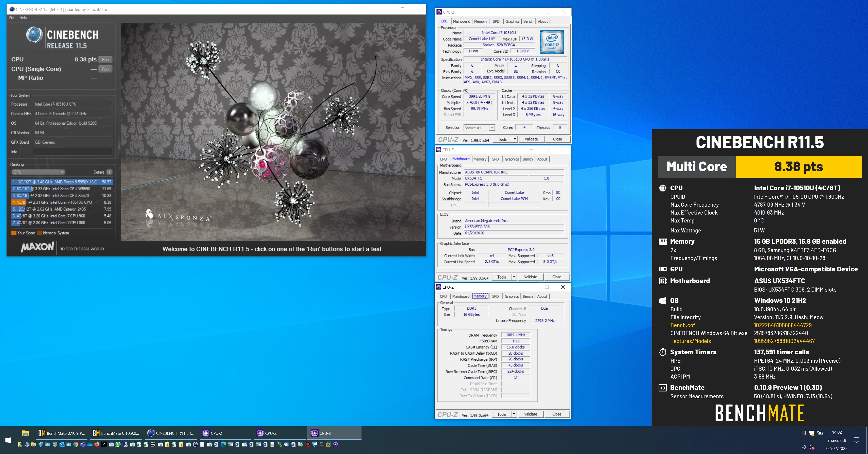This screenshot has width=868, height=454.
Task: Click Tools button in top CPU-Z window
Action: (x=502, y=139)
